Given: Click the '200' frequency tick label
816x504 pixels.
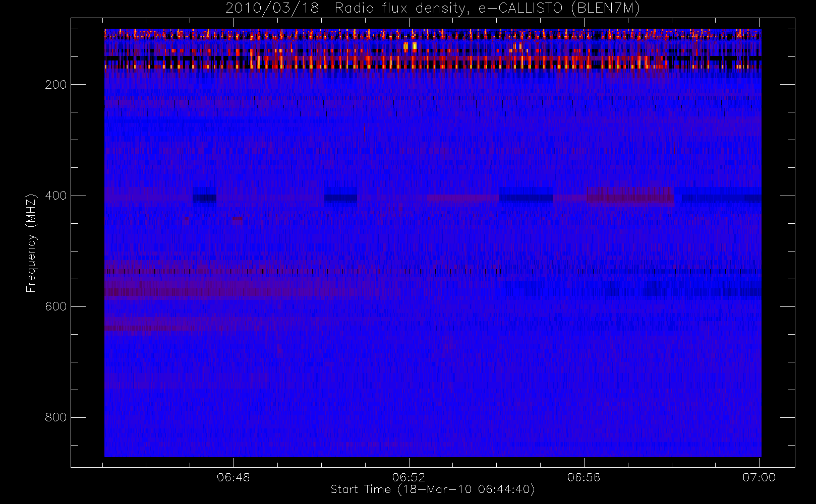Looking at the screenshot, I should pos(55,85).
